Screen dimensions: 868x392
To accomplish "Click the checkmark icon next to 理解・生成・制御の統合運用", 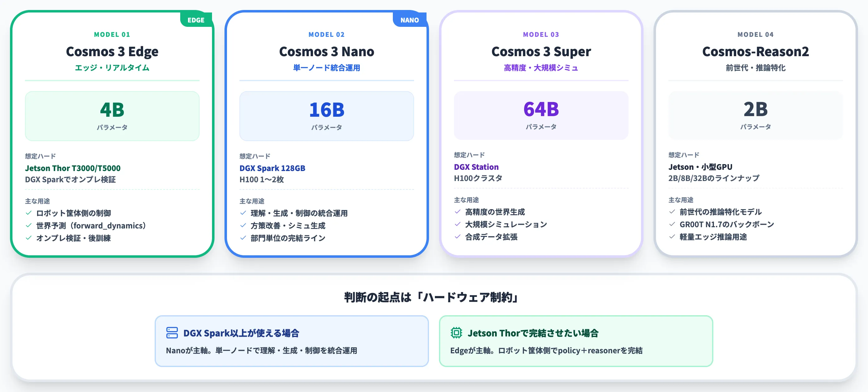I will pyautogui.click(x=243, y=213).
